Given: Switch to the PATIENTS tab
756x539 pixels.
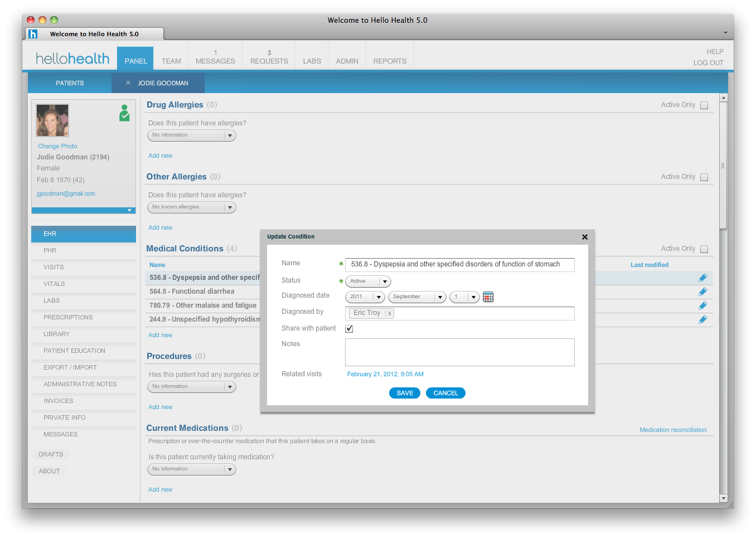Looking at the screenshot, I should click(70, 82).
